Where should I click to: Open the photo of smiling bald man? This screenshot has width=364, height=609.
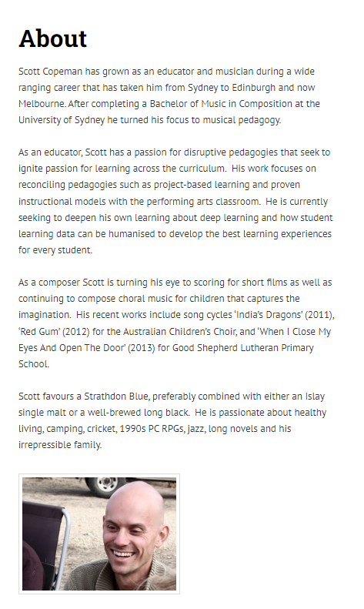click(99, 534)
